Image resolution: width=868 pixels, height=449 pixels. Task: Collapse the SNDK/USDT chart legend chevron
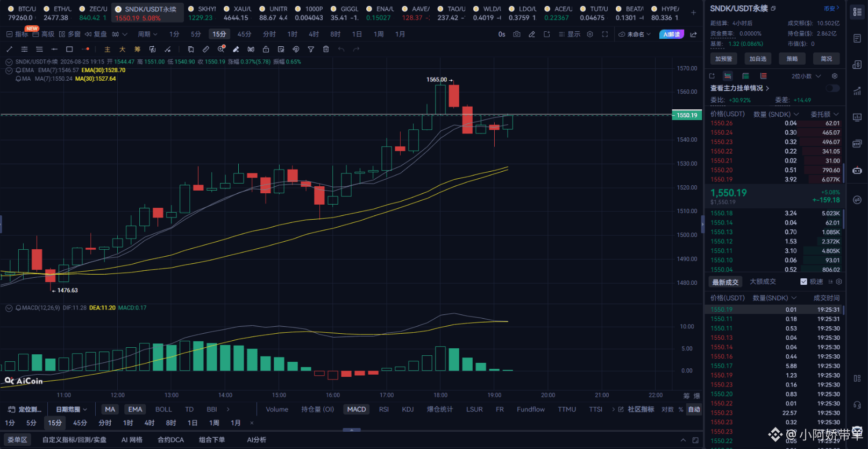(x=9, y=62)
